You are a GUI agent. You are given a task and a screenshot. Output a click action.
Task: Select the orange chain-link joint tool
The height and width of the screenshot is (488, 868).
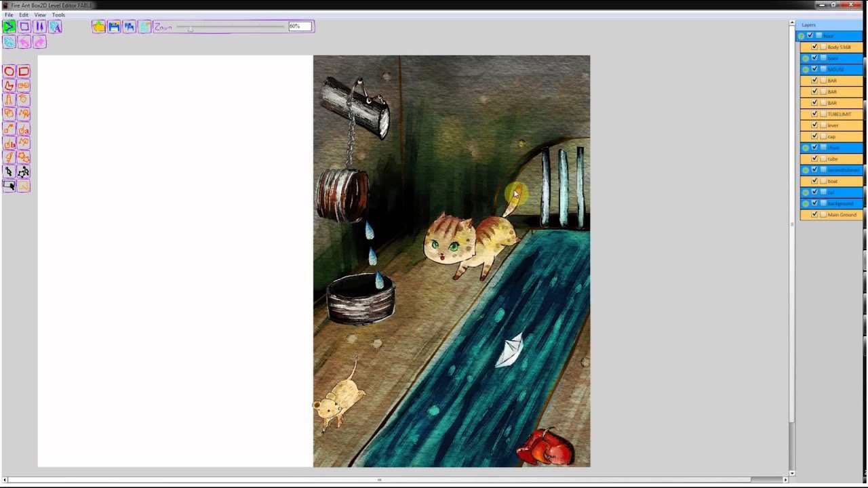point(24,85)
